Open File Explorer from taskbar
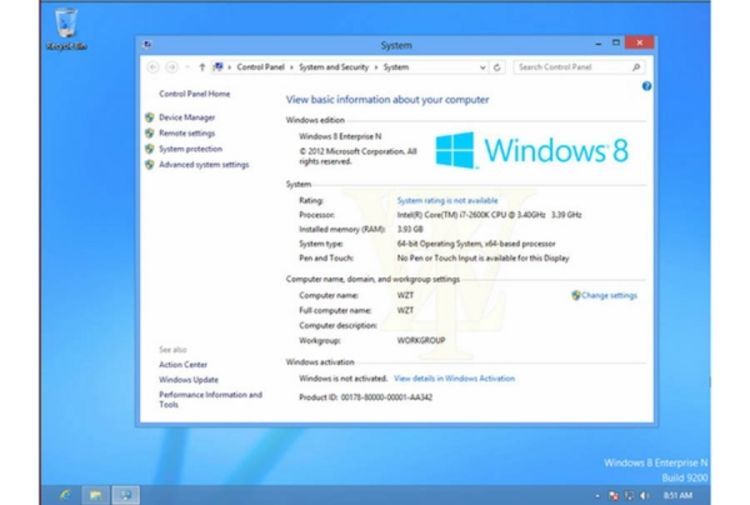This screenshot has height=505, width=750. pyautogui.click(x=96, y=495)
